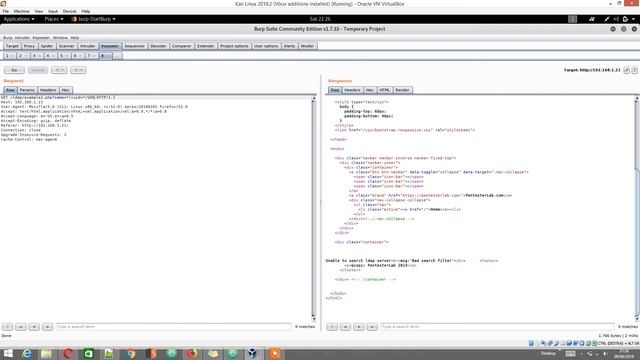Open the Comparer tab
This screenshot has width=640, height=360.
click(x=181, y=46)
